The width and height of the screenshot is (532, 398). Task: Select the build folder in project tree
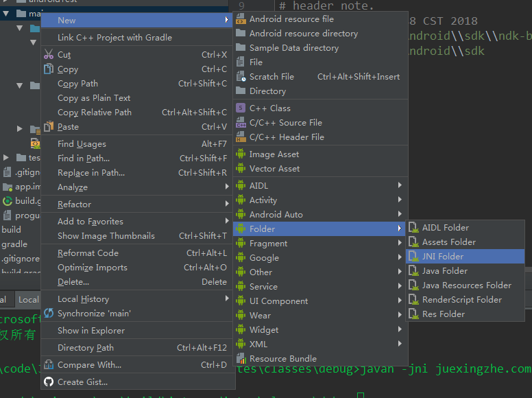pos(11,230)
